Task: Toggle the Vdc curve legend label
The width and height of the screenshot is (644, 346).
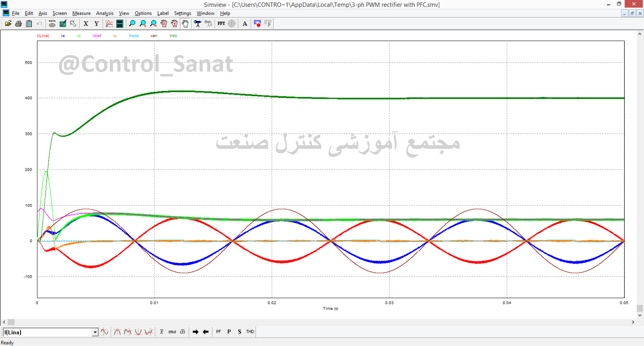Action: (x=173, y=36)
